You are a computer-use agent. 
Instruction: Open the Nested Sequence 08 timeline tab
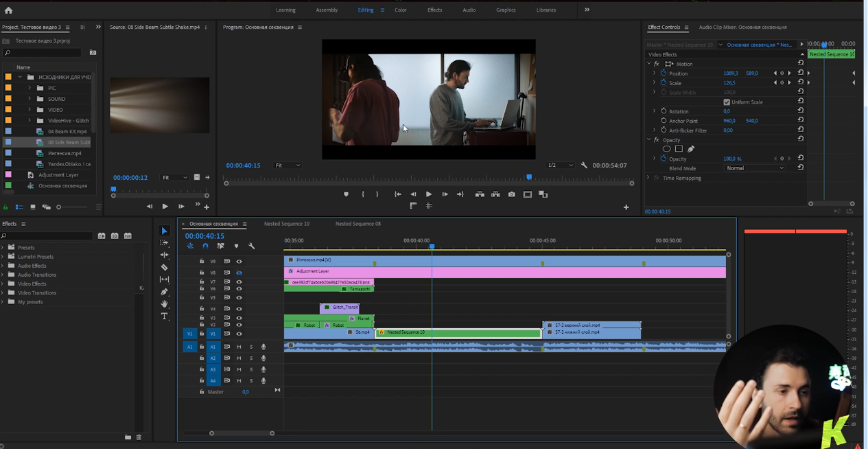pyautogui.click(x=357, y=224)
